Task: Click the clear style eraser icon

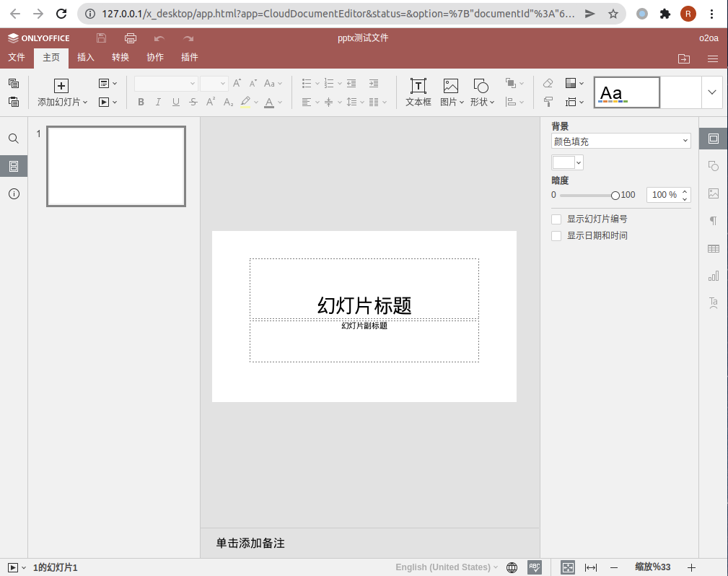Action: pyautogui.click(x=548, y=84)
